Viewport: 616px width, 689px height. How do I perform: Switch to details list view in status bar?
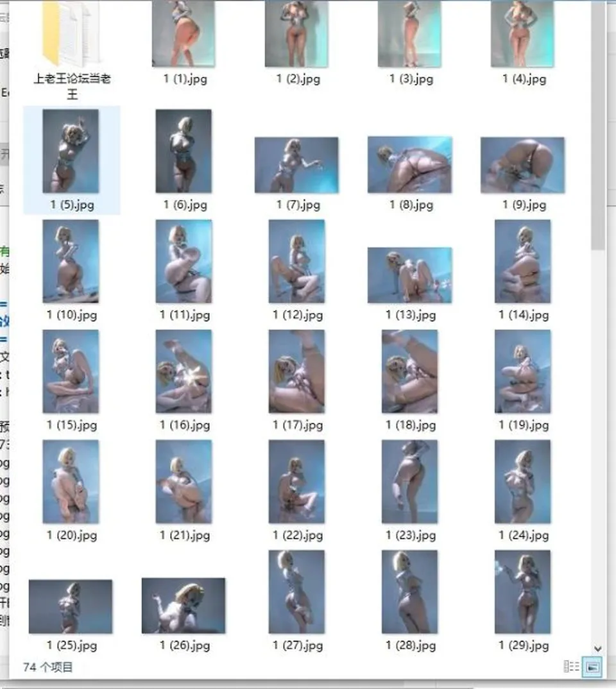tap(571, 667)
